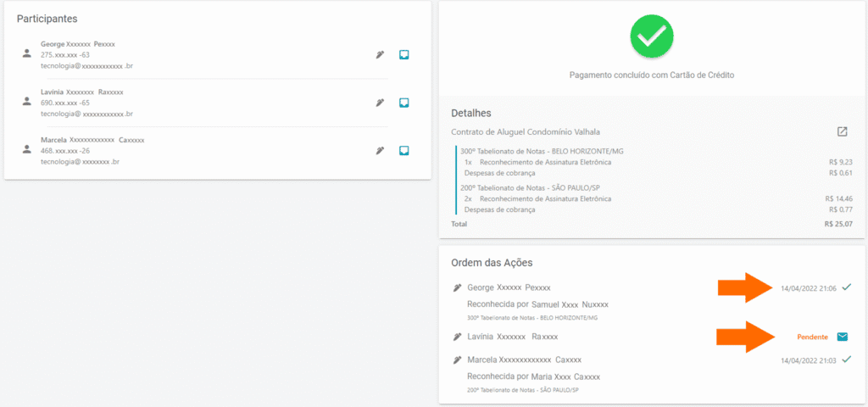868x407 pixels.
Task: Open the inbox icon in Lavínia's participant row
Action: click(x=404, y=103)
